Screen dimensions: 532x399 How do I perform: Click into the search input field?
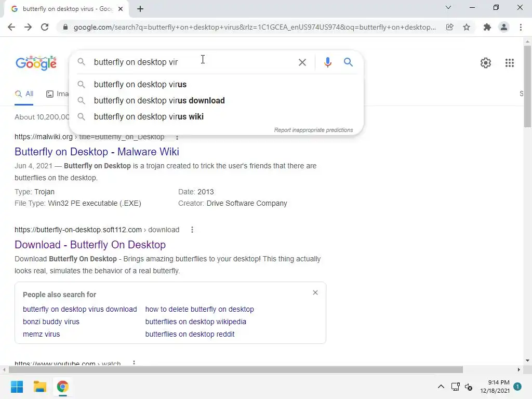pyautogui.click(x=193, y=62)
